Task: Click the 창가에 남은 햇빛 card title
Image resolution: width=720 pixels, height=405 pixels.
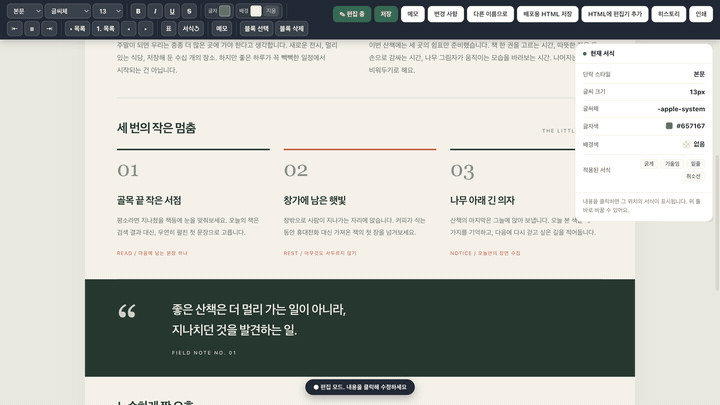Action: pos(315,200)
